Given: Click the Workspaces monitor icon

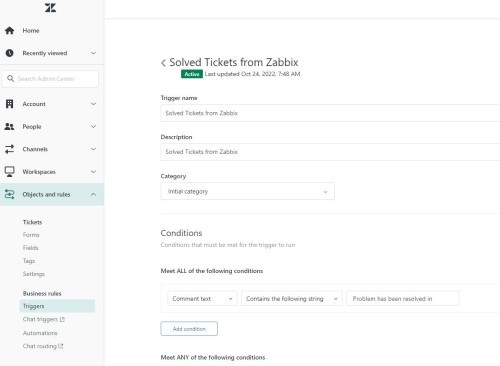Looking at the screenshot, I should 10,172.
